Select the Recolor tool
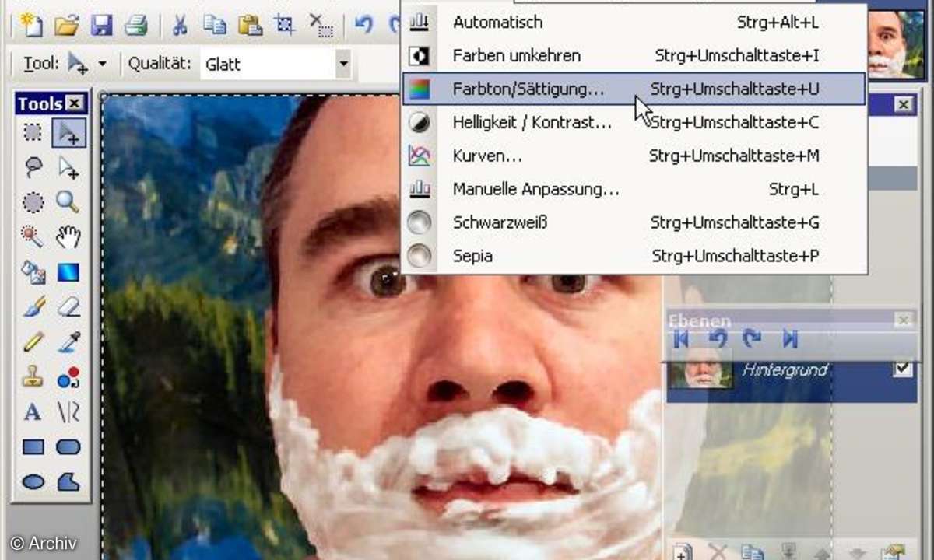Image resolution: width=934 pixels, height=560 pixels. point(68,377)
